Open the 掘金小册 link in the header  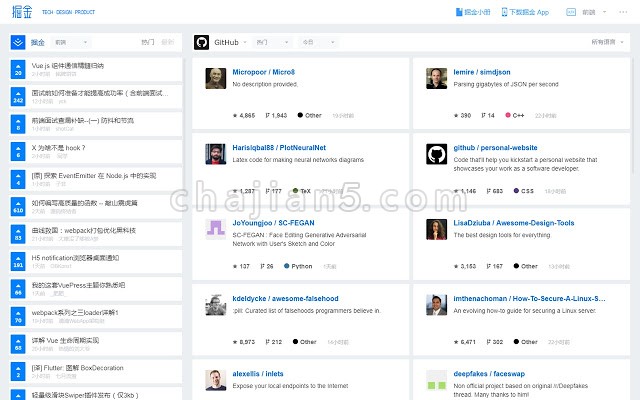tap(473, 12)
